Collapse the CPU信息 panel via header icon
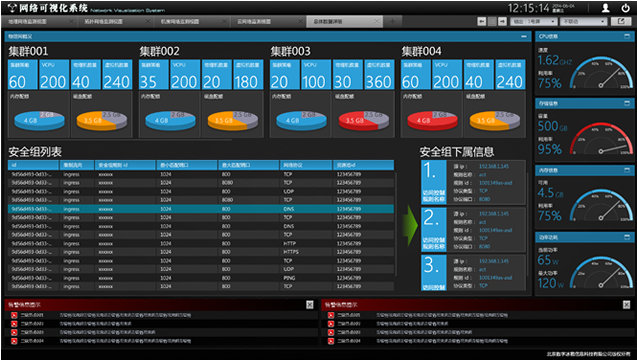The width and height of the screenshot is (637, 360). [626, 36]
